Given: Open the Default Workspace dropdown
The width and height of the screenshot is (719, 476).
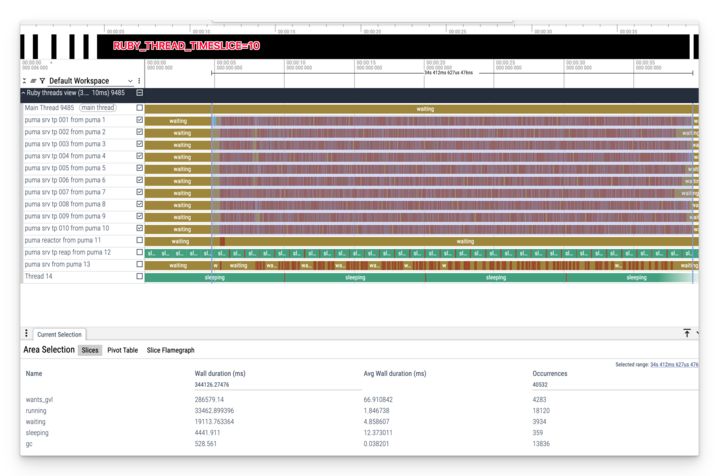Looking at the screenshot, I should 90,81.
